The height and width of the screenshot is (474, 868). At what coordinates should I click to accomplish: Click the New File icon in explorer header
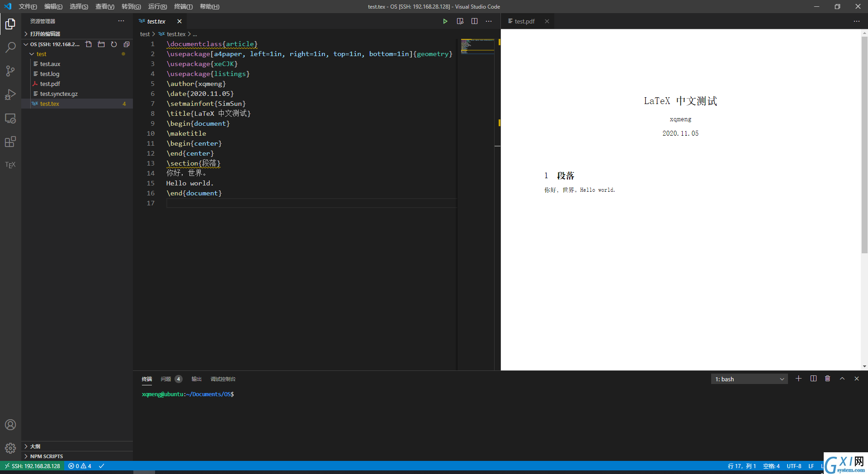coord(89,44)
